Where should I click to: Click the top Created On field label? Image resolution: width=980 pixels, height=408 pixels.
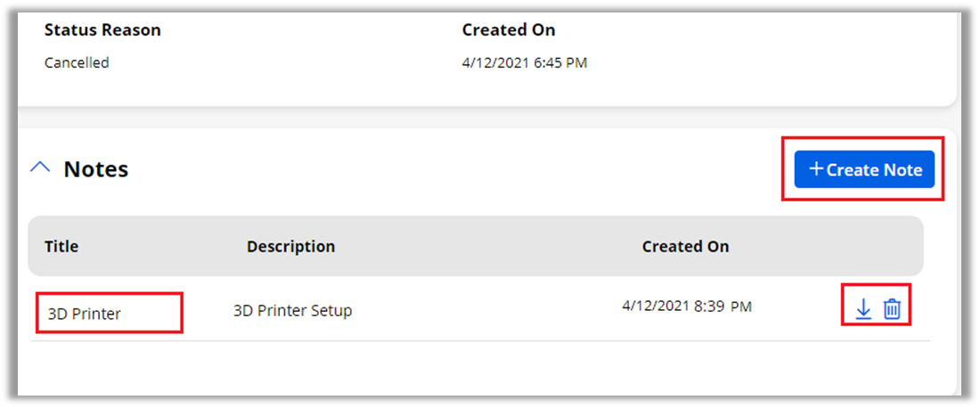[508, 30]
